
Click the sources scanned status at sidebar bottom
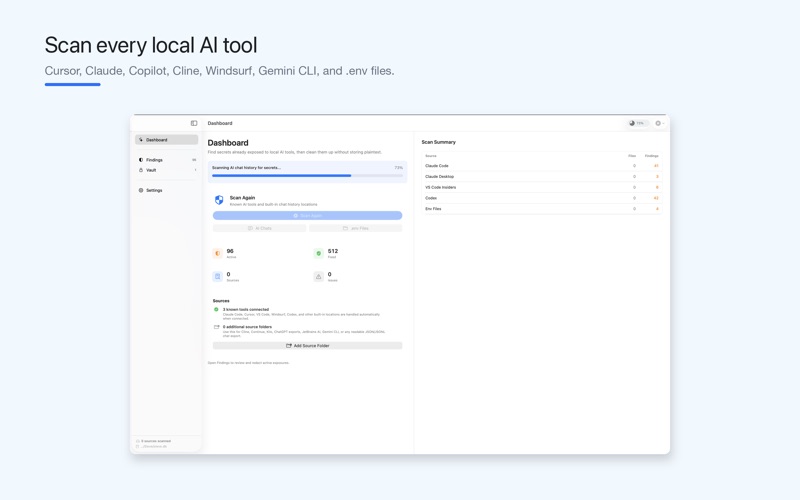pyautogui.click(x=154, y=441)
